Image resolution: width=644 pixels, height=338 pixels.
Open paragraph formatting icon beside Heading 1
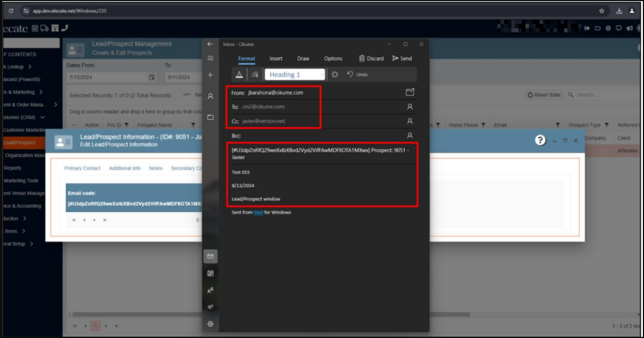pos(255,74)
